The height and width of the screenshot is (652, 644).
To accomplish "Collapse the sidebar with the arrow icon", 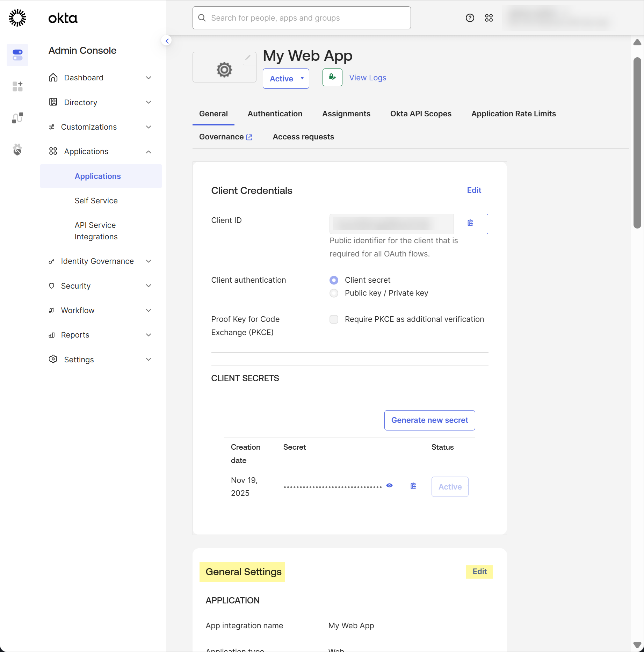I will point(167,41).
